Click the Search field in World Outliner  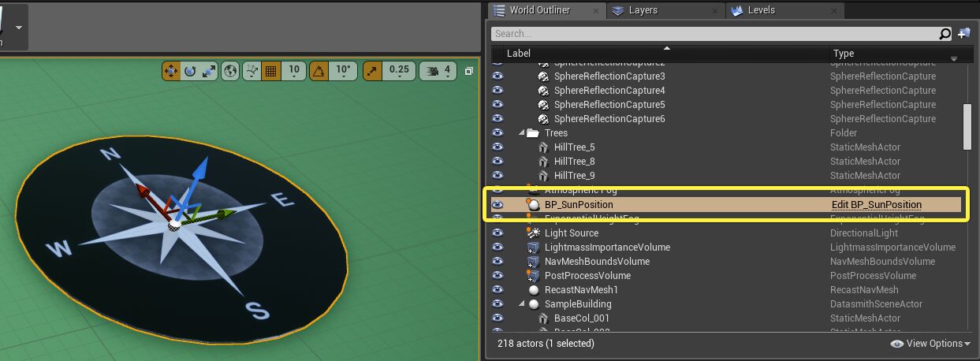710,34
